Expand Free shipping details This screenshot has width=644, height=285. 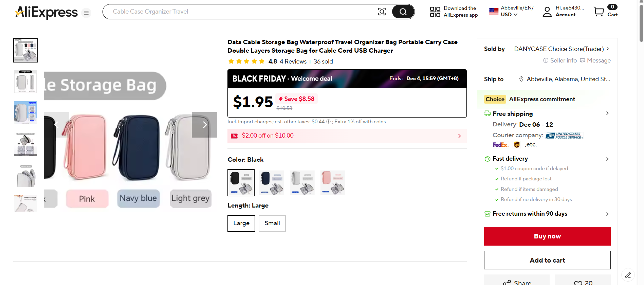[x=607, y=113]
